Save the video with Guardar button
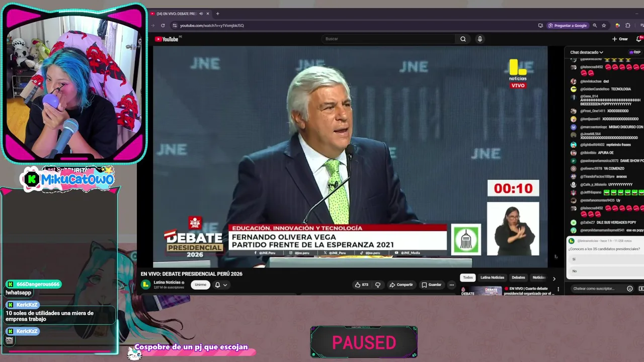 click(431, 285)
